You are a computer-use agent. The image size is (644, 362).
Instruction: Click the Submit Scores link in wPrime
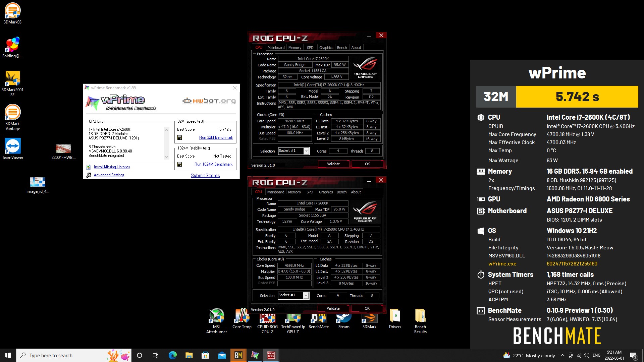(x=205, y=175)
